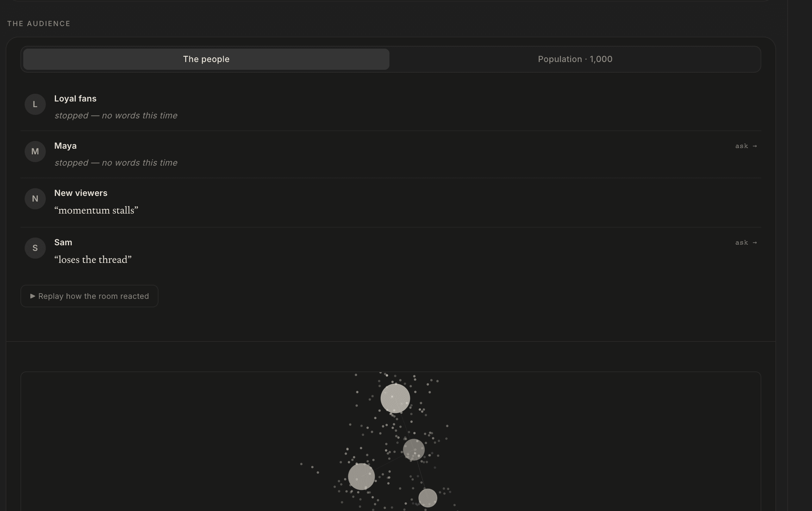Image resolution: width=812 pixels, height=511 pixels.
Task: Click Sam's S avatar icon
Action: click(x=35, y=248)
